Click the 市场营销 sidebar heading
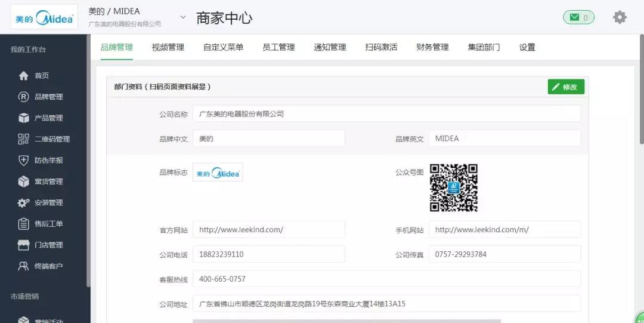The image size is (644, 323). (x=24, y=296)
